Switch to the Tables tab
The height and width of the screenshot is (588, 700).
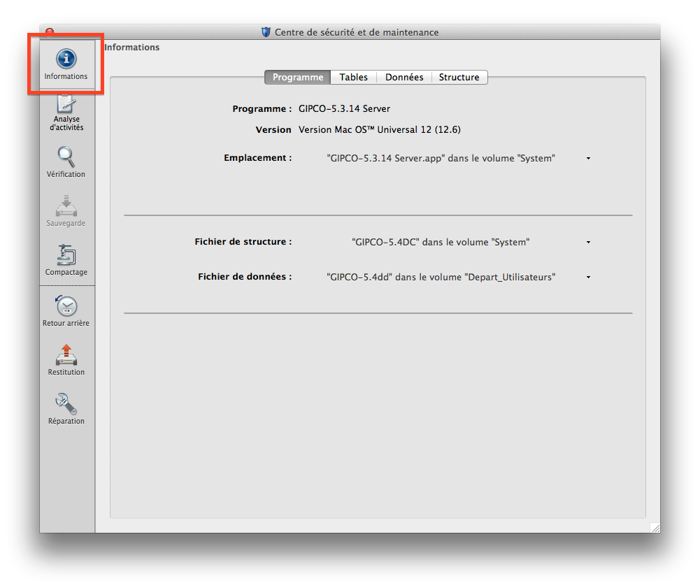tap(354, 77)
